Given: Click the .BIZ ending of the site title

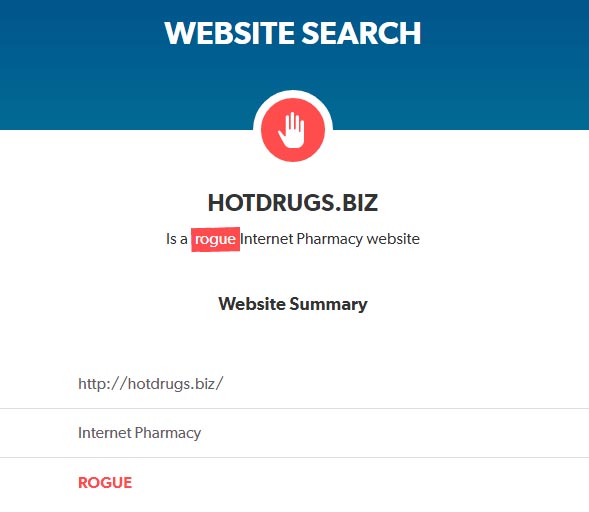Looking at the screenshot, I should pos(356,203).
